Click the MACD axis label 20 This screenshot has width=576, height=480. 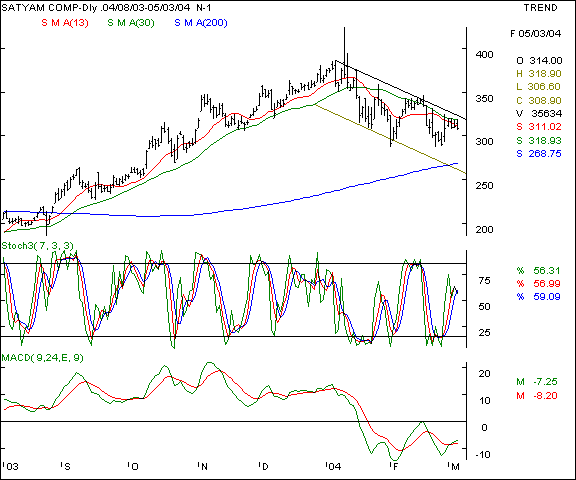(485, 373)
